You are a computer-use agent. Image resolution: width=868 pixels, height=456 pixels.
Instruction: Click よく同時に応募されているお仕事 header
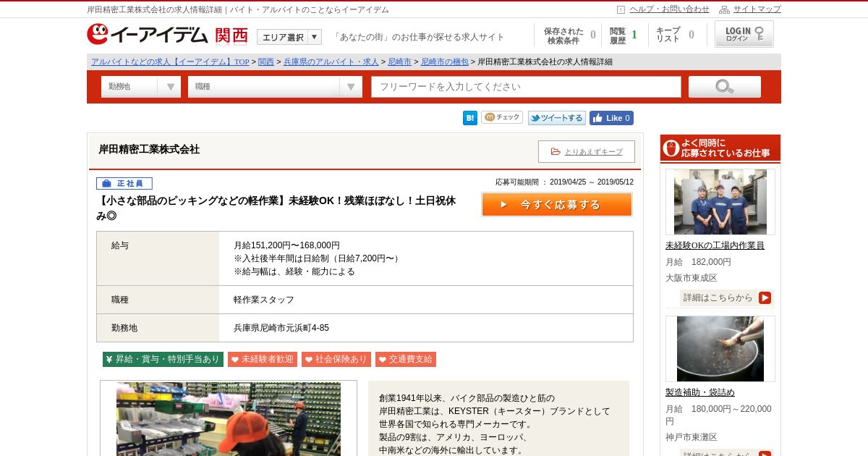click(x=720, y=148)
